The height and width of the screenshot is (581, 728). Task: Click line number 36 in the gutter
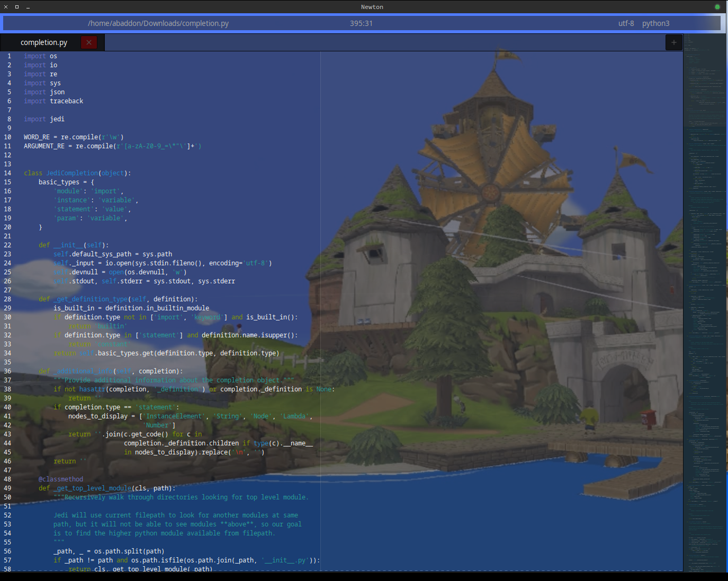tap(7, 371)
